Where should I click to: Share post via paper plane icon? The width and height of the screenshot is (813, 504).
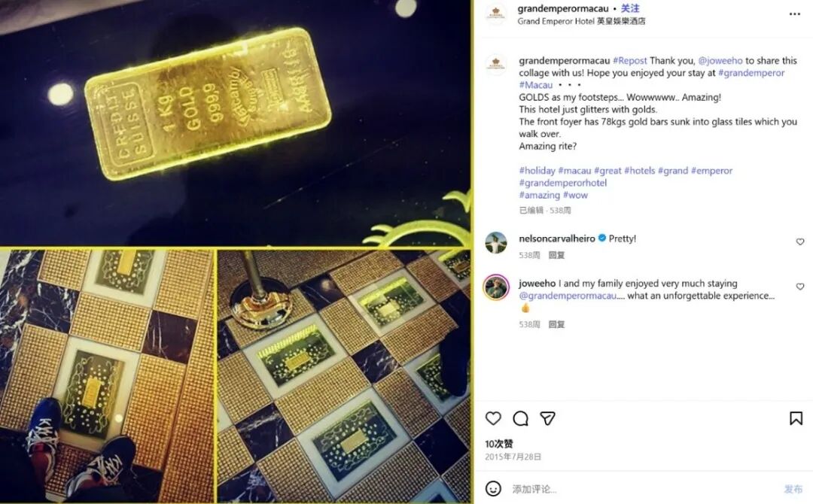point(547,418)
